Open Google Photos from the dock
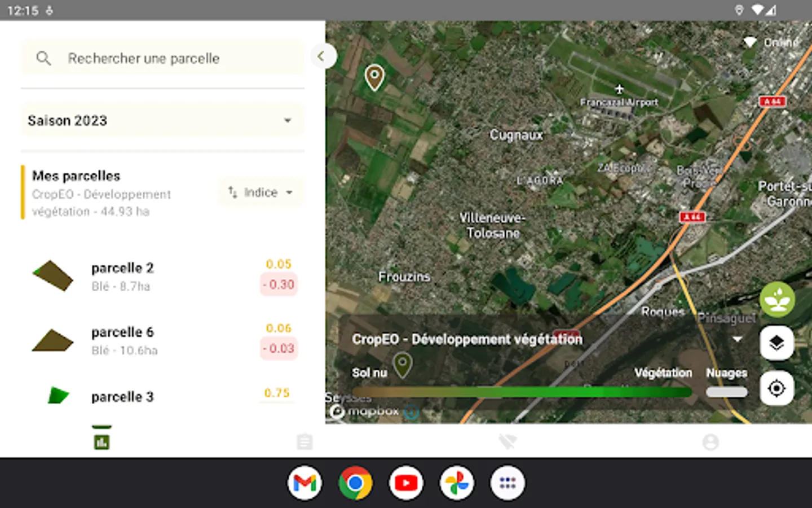 457,483
